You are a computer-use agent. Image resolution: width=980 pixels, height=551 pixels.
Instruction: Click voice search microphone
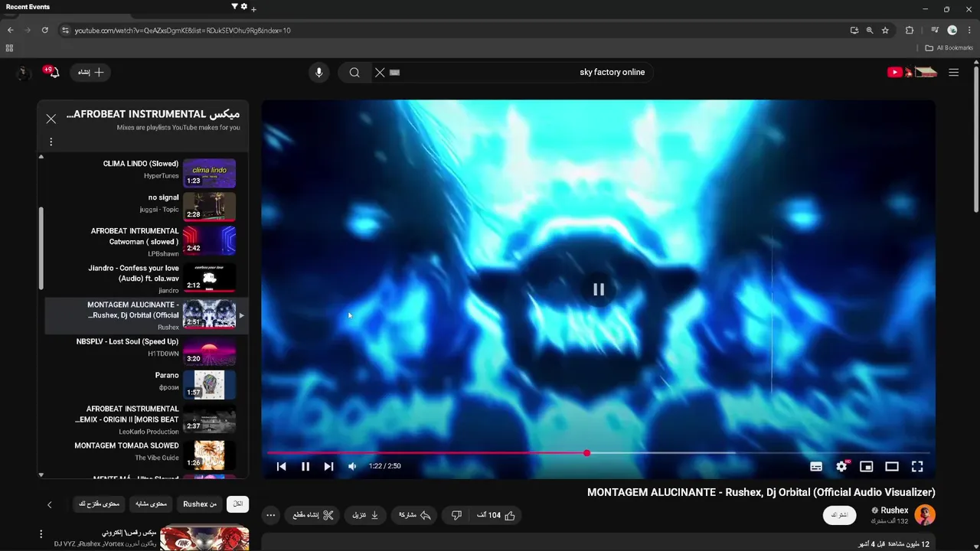(319, 73)
